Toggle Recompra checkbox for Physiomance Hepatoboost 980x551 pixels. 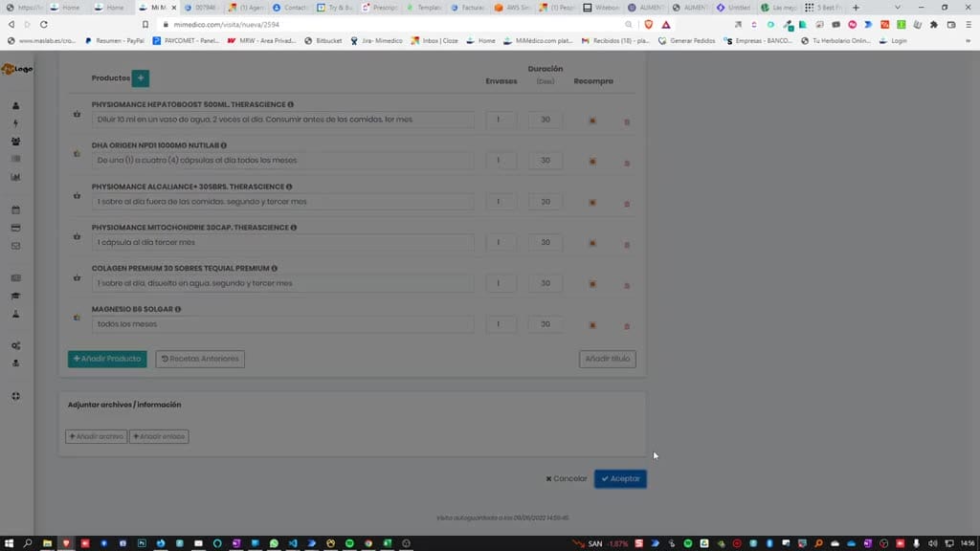point(592,121)
